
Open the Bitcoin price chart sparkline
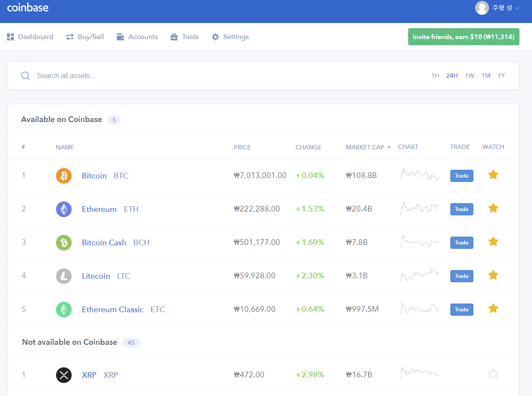(x=420, y=175)
